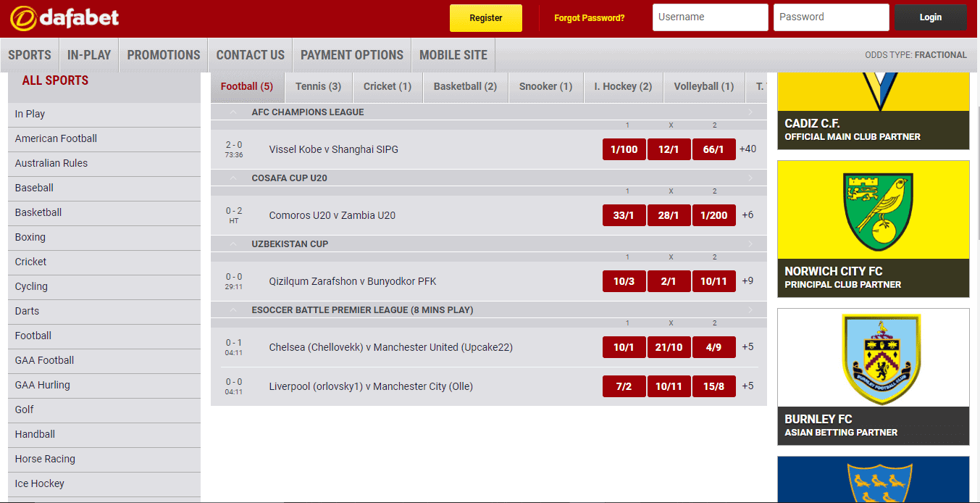
Task: Focus the Password input field
Action: pos(831,17)
